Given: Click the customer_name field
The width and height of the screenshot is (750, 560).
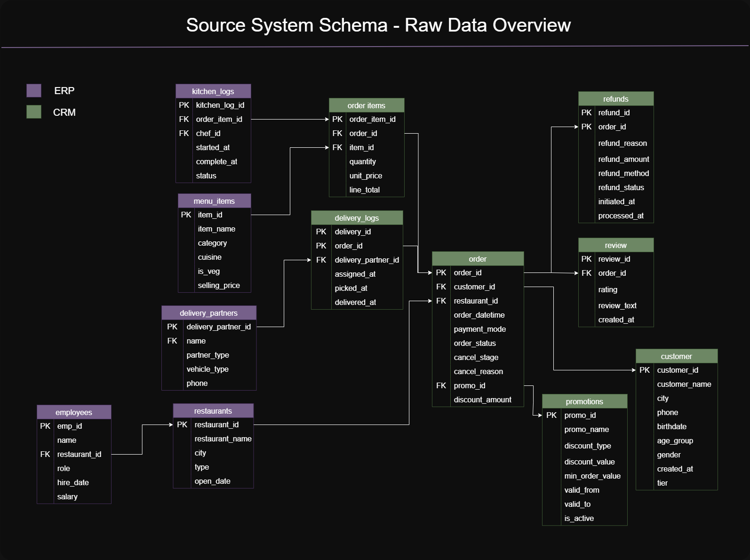Looking at the screenshot, I should [684, 384].
